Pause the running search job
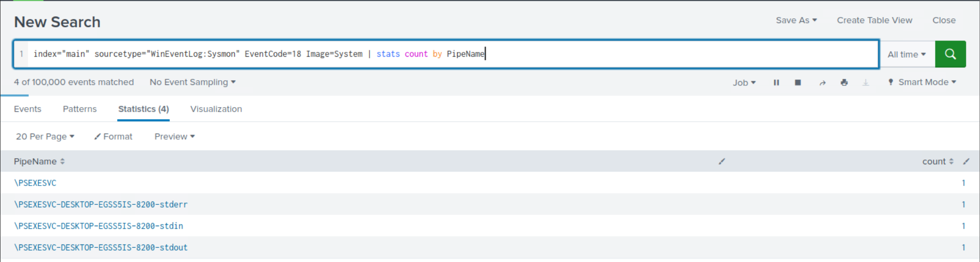The height and width of the screenshot is (262, 980). pyautogui.click(x=776, y=83)
